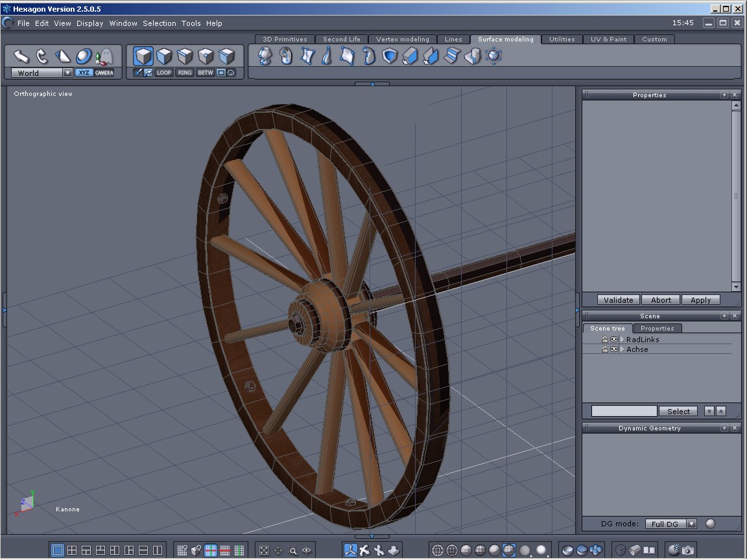Open Dynamic Geometry panel dropdown arrow
Viewport: 747px width, 560px height.
point(724,428)
